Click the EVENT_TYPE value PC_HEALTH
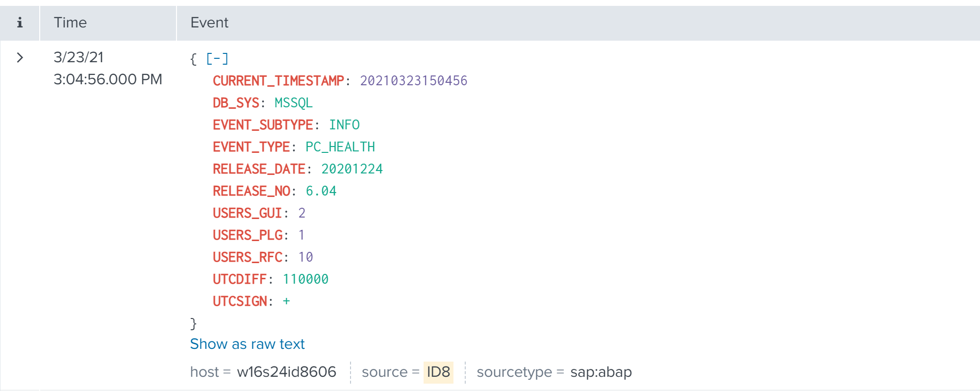Screen dimensions: 980x391 (340, 147)
